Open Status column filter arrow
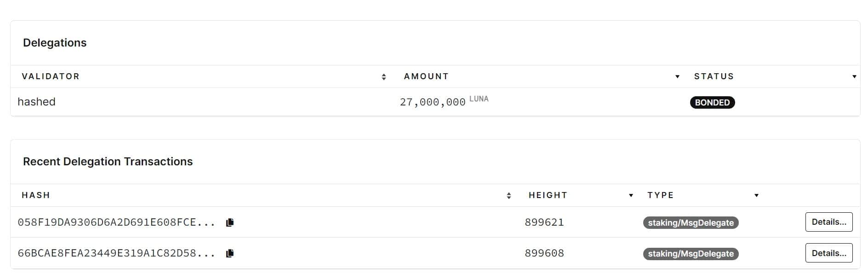 click(854, 76)
